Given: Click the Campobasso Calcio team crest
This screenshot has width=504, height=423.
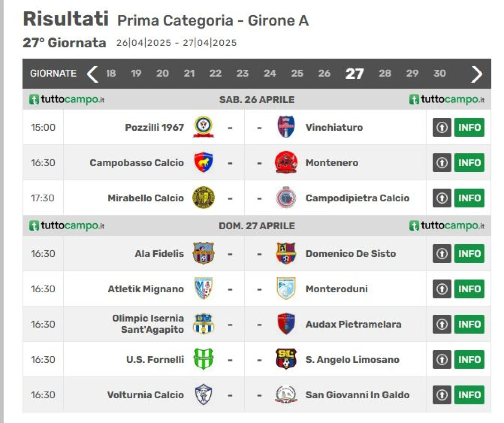Looking at the screenshot, I should (x=204, y=162).
